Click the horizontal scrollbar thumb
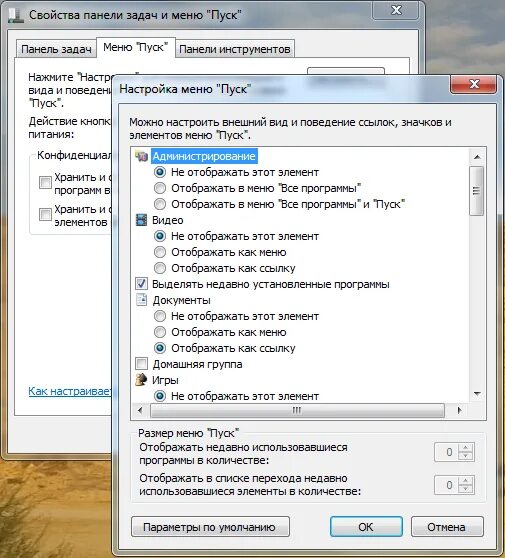 (x=298, y=410)
